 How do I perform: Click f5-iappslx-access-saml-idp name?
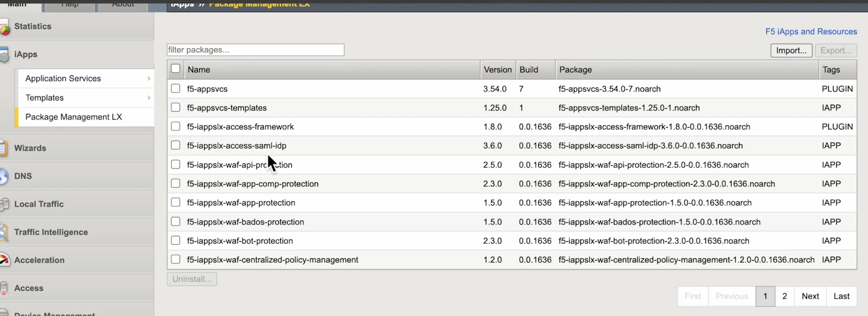[x=237, y=145]
